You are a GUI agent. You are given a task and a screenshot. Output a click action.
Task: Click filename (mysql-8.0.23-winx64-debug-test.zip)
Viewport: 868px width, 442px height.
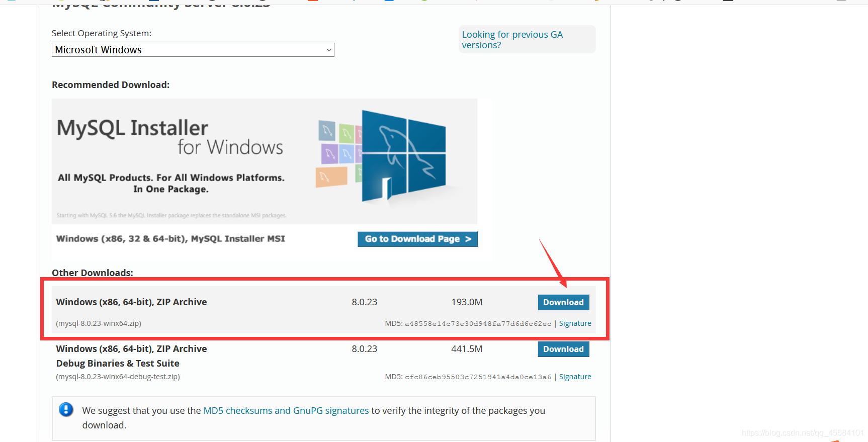118,377
